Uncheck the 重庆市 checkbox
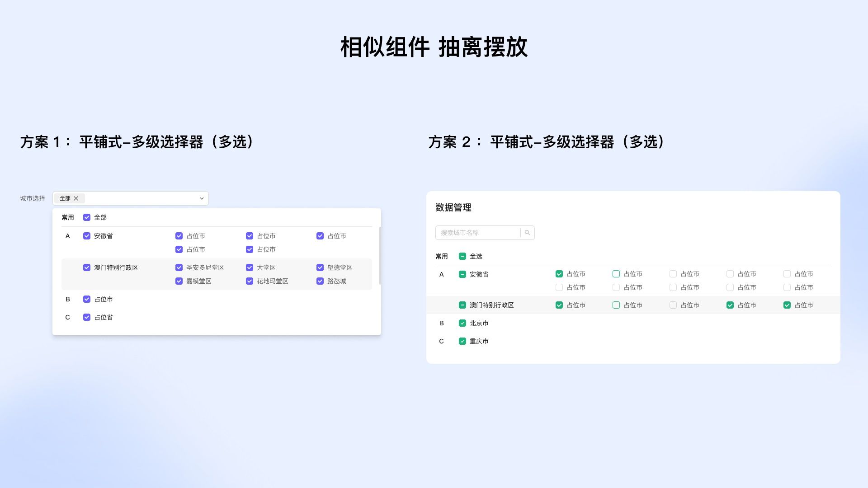 (x=462, y=341)
